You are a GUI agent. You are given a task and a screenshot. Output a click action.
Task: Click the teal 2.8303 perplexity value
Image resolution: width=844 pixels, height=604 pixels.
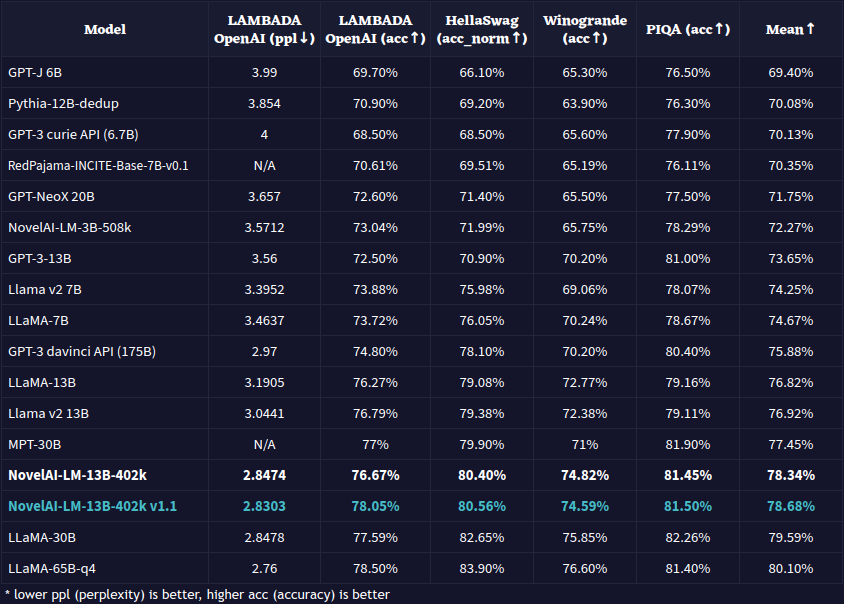(x=264, y=506)
